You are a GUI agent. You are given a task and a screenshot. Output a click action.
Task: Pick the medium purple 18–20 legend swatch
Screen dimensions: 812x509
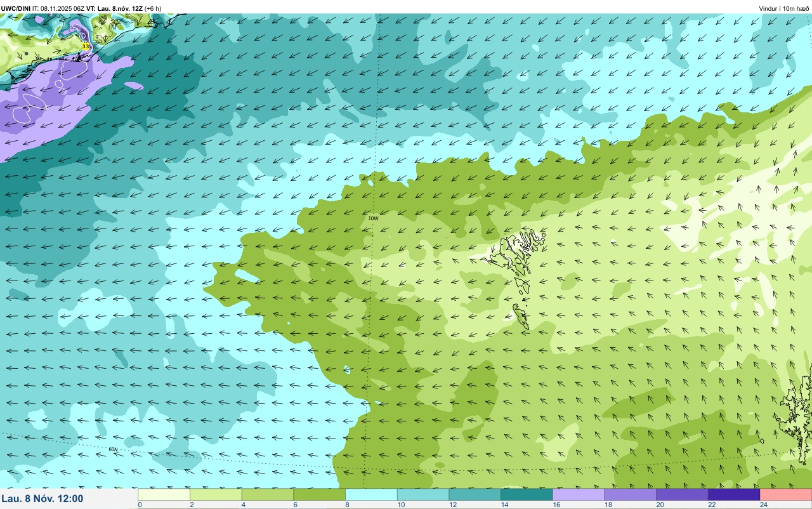click(631, 494)
